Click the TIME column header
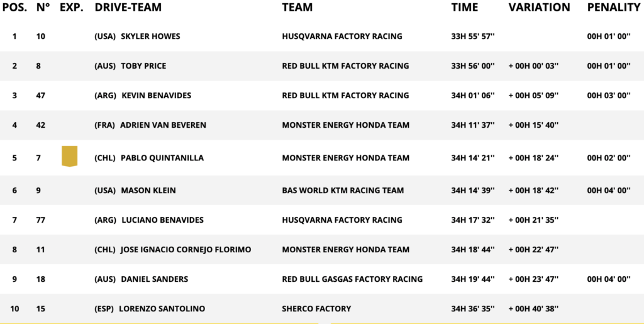Screen dimensions: 644x324 (x=465, y=8)
